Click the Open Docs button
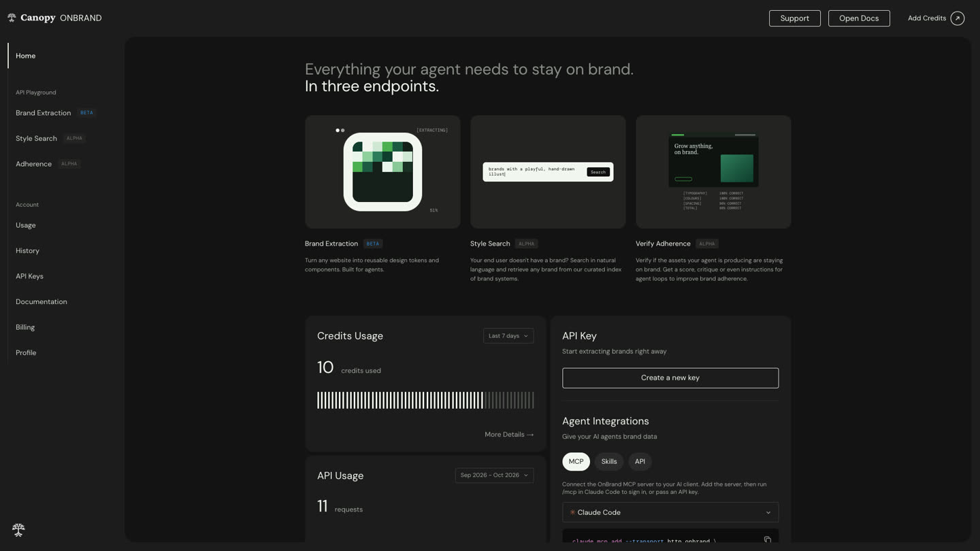Image resolution: width=980 pixels, height=551 pixels. coord(859,18)
